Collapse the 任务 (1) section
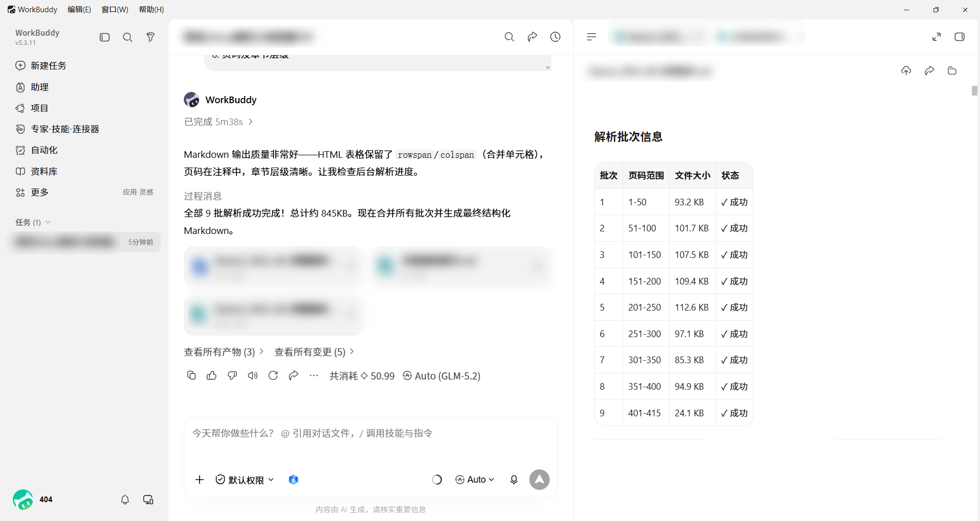Screen dimensions: 980x521 [x=33, y=222]
